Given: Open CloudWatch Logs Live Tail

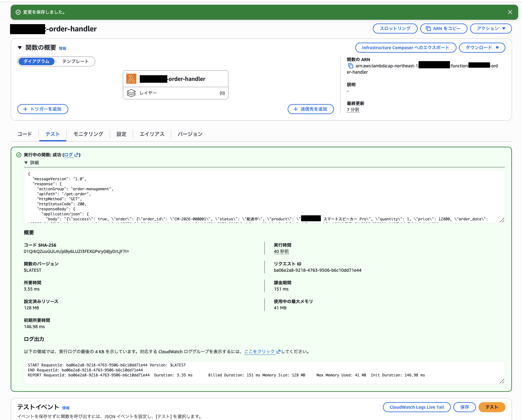Looking at the screenshot, I should click(x=417, y=407).
